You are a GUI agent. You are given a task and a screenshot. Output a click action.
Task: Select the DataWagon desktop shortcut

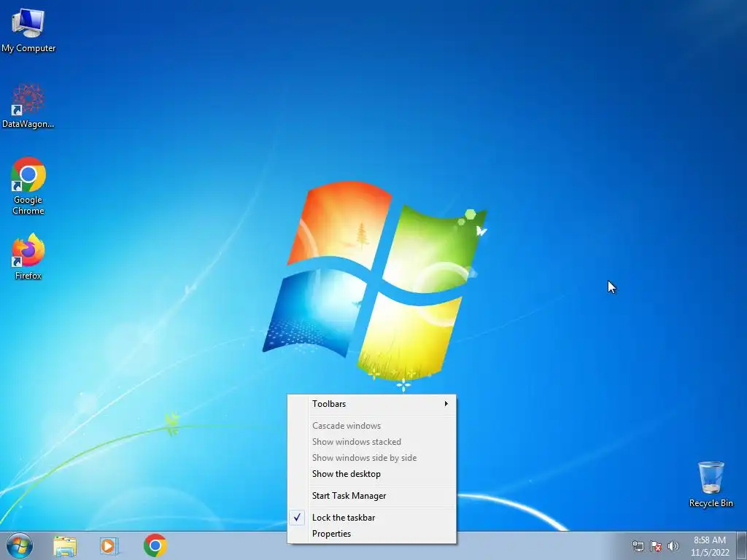[28, 106]
